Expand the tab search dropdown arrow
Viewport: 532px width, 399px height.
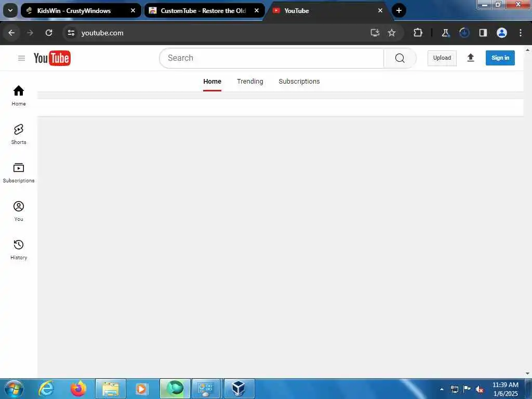10,10
